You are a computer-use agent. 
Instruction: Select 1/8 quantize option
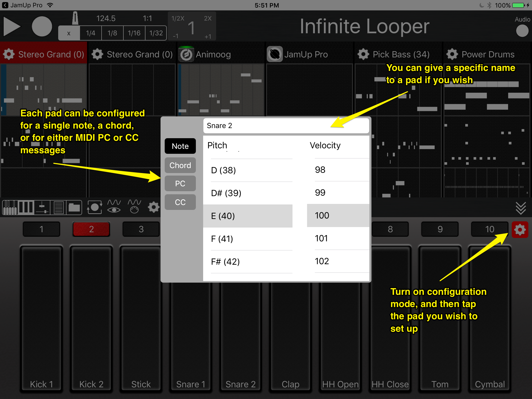(x=112, y=33)
